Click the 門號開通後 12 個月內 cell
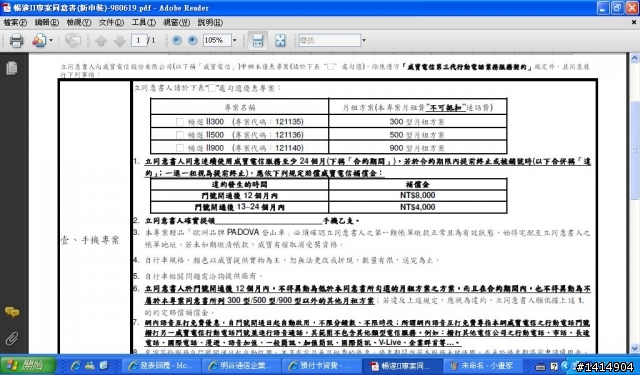Screen dimensions: 640x375 click(240, 195)
